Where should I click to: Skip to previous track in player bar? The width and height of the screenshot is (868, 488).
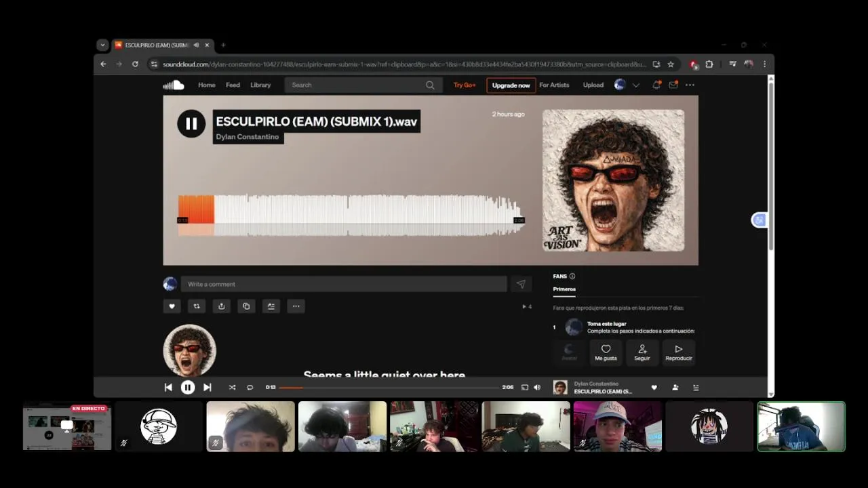click(x=168, y=388)
